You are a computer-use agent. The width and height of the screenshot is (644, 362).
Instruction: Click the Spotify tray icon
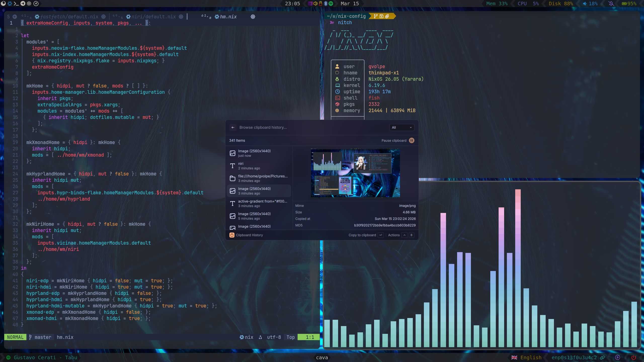click(x=331, y=4)
